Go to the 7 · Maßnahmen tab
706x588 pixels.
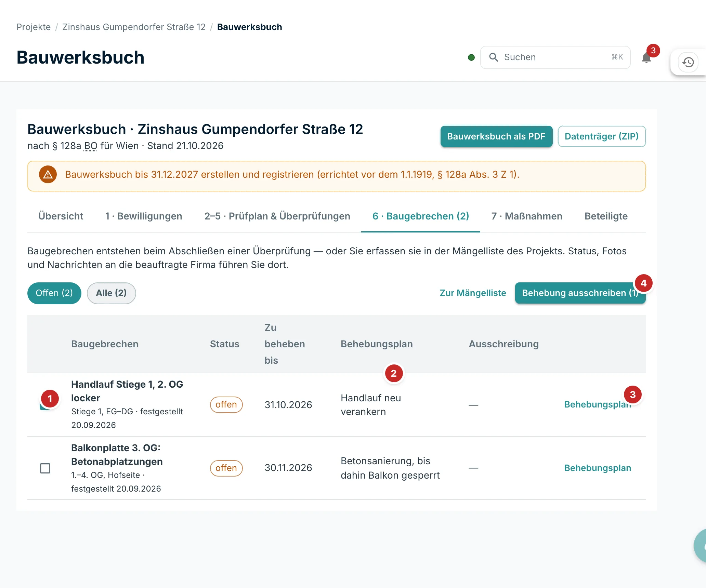[527, 216]
